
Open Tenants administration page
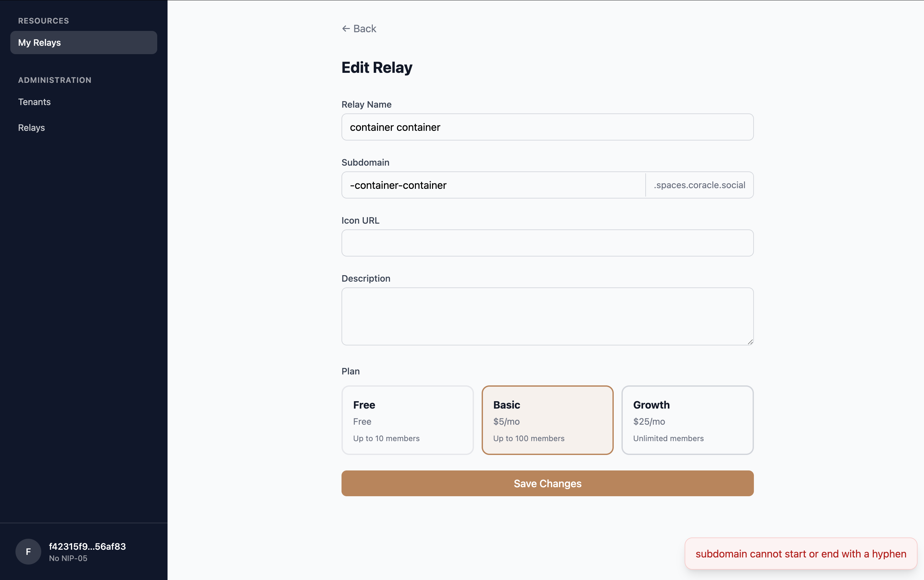34,102
